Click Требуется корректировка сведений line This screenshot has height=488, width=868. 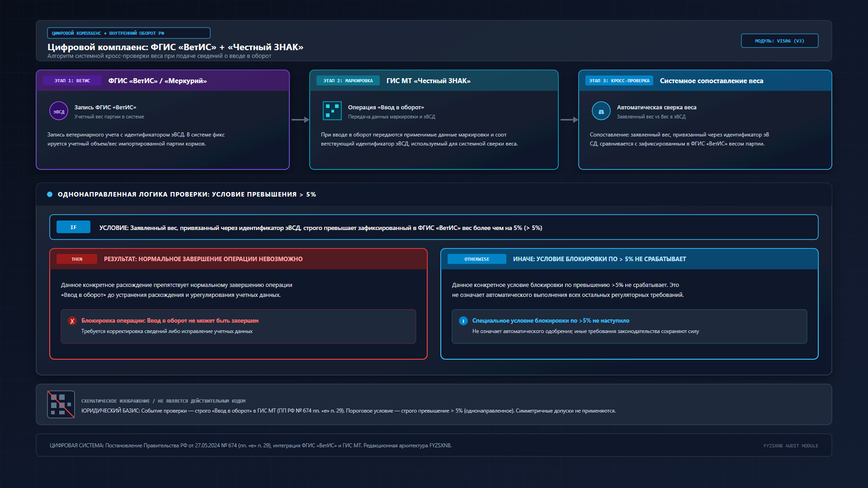pyautogui.click(x=167, y=331)
